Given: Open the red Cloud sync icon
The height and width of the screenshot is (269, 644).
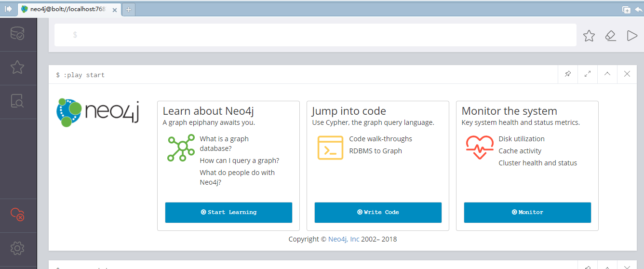Looking at the screenshot, I should pyautogui.click(x=17, y=215).
